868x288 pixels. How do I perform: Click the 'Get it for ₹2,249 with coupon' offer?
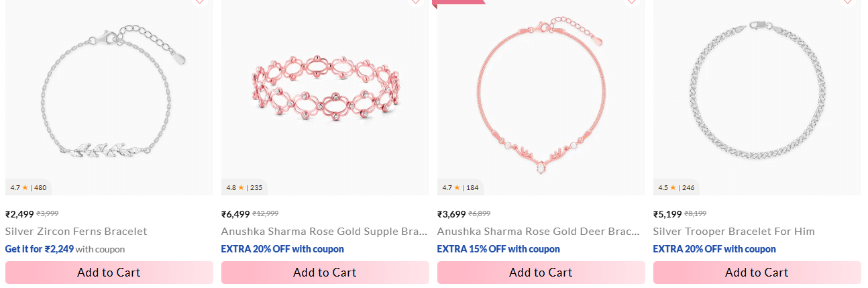click(x=65, y=249)
